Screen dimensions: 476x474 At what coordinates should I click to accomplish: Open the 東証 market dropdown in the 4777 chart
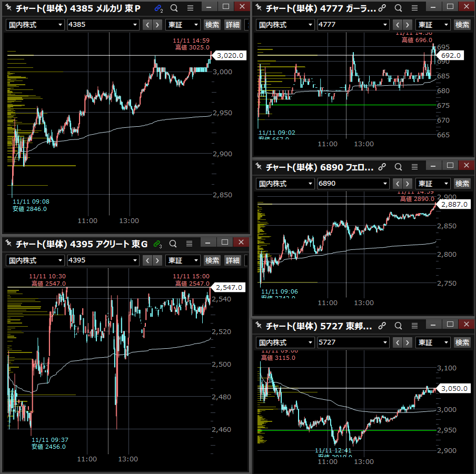click(x=447, y=25)
